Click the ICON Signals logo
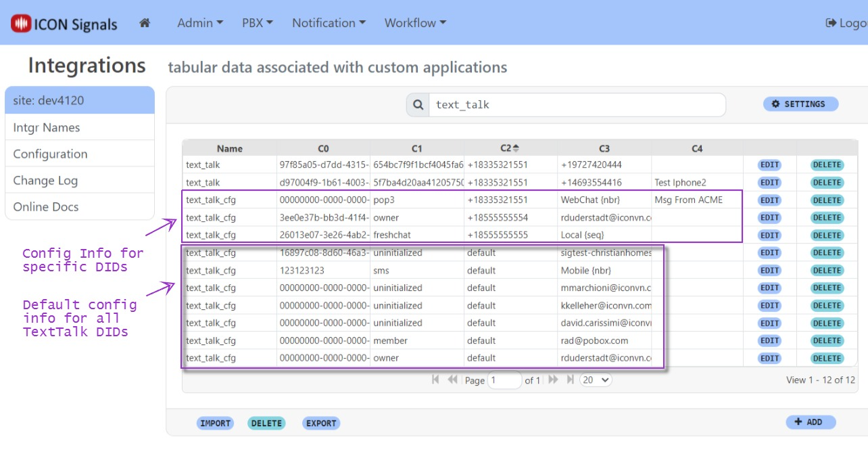868x454 pixels. click(64, 24)
